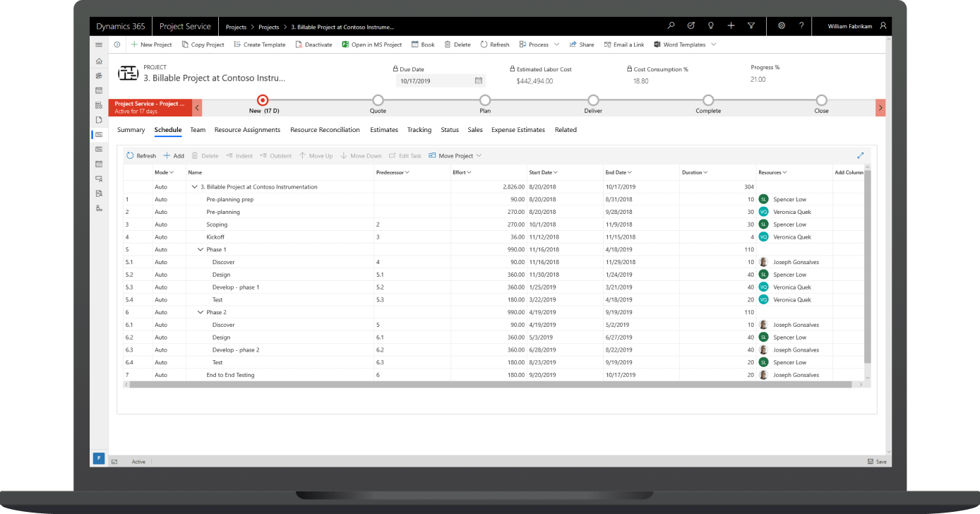The image size is (980, 514).
Task: Switch to the Tracking tab
Action: pos(419,130)
